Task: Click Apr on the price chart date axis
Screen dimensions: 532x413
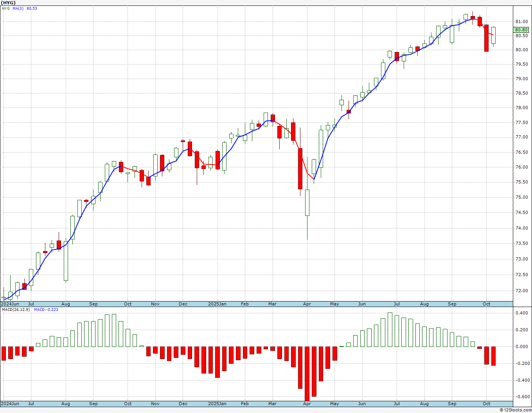Action: coord(307,304)
